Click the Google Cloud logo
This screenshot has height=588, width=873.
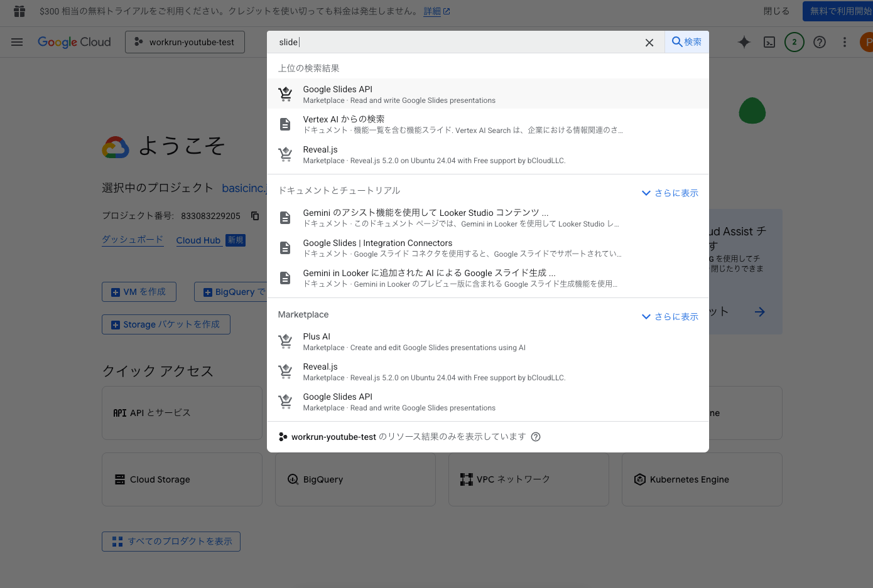click(x=74, y=42)
